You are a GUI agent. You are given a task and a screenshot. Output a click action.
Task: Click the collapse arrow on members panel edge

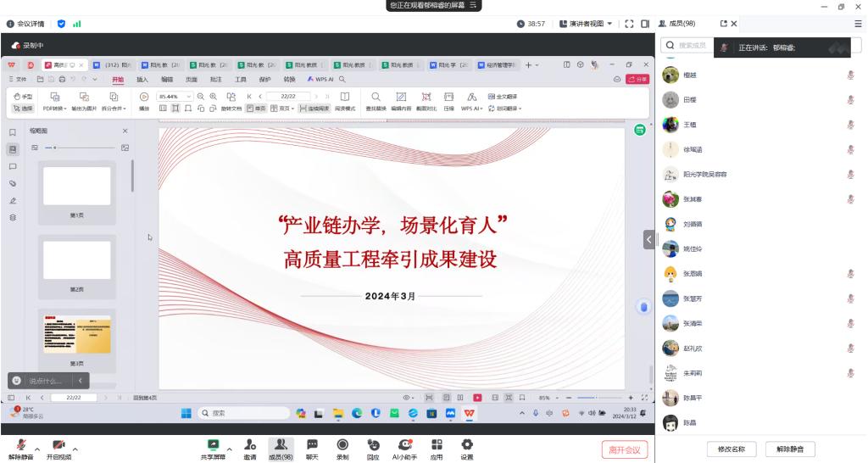click(649, 239)
